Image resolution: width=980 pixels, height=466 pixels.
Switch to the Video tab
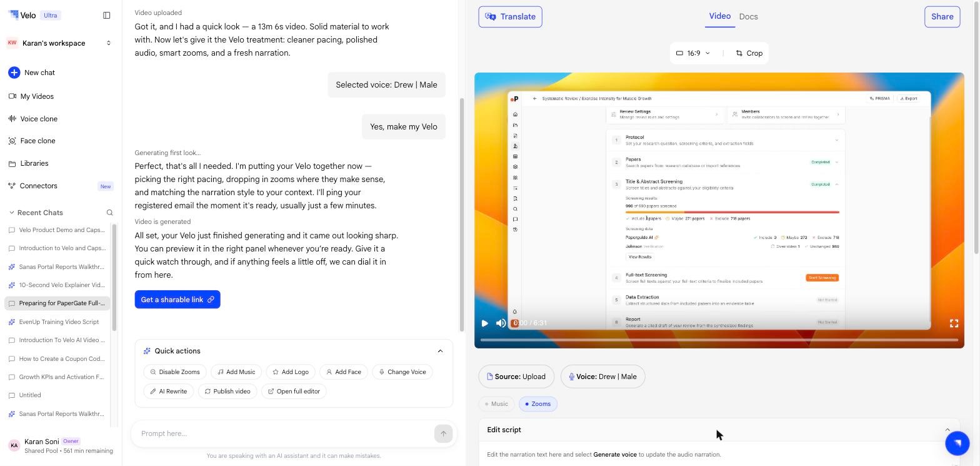[719, 16]
